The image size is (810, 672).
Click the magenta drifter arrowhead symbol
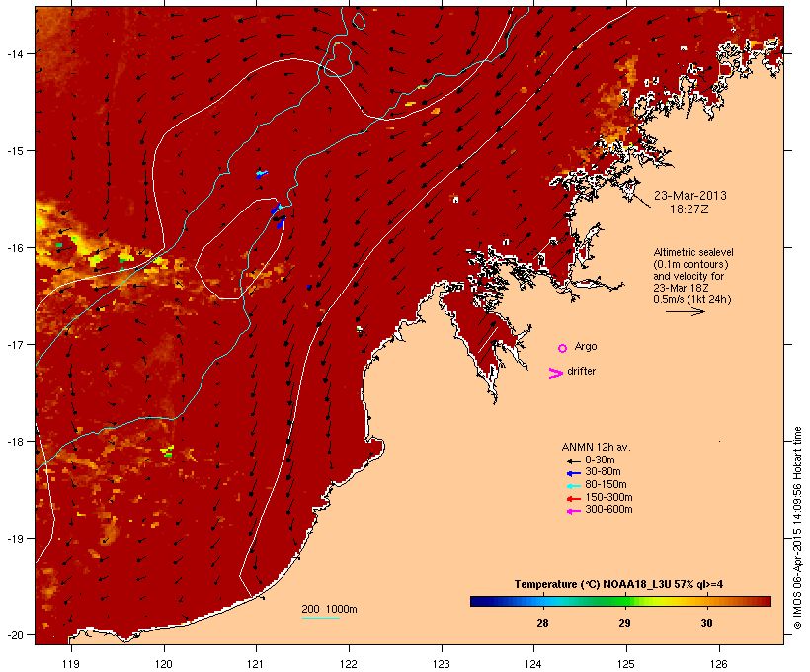pos(555,374)
